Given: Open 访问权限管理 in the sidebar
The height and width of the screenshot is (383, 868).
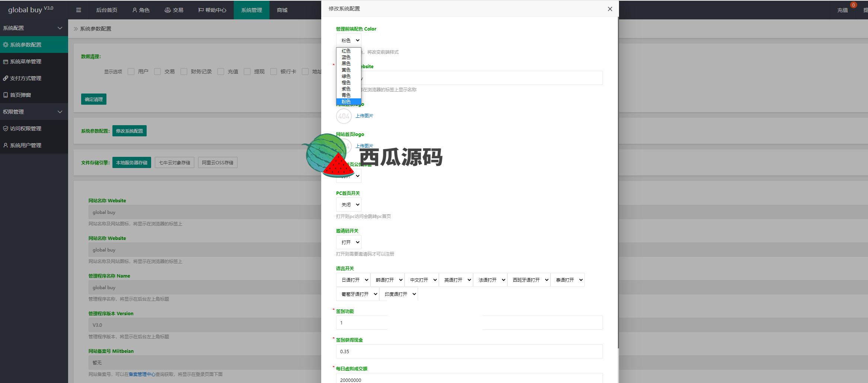Looking at the screenshot, I should (34, 129).
